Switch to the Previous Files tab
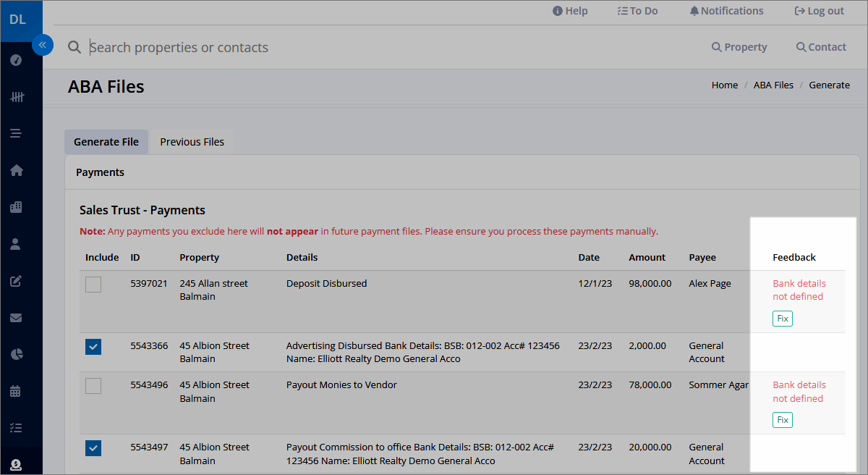Screen dimensions: 868x475 pos(192,142)
